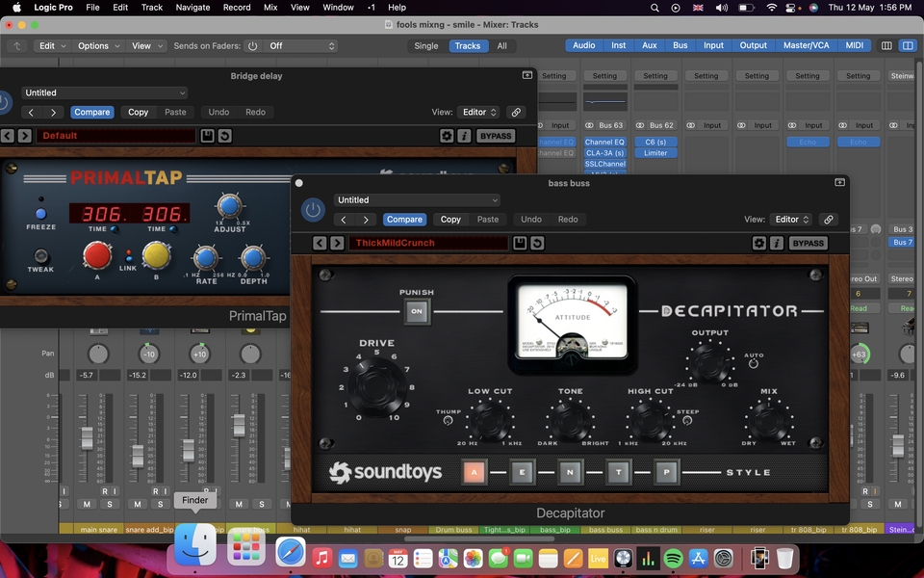Open Safari from the Dock
Viewport: 924px width, 578px height.
tap(291, 553)
